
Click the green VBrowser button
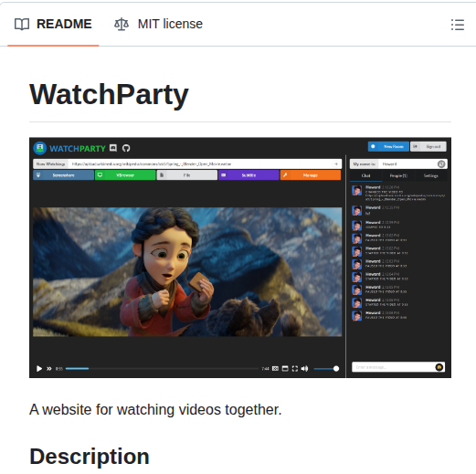[x=125, y=175]
